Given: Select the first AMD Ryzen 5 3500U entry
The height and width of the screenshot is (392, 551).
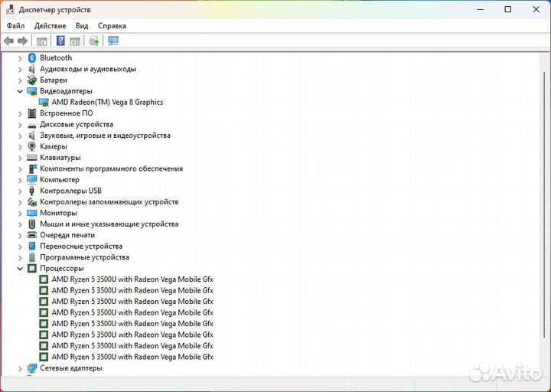Looking at the screenshot, I should tap(132, 279).
